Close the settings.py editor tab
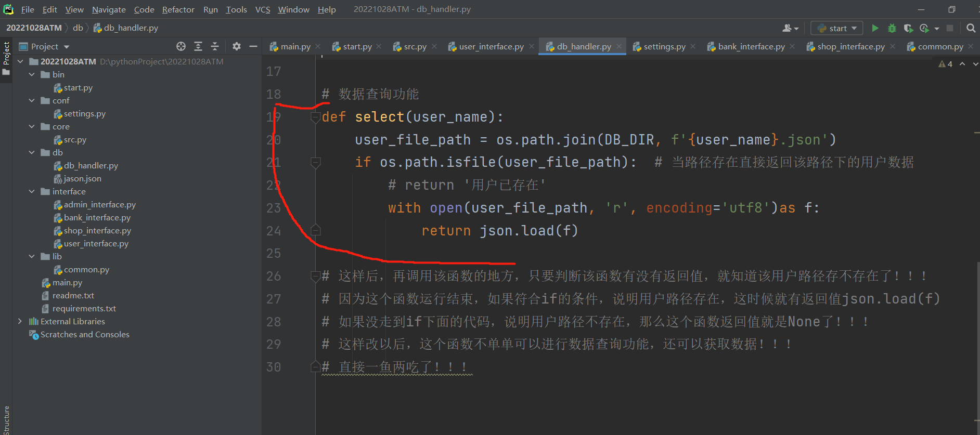Image resolution: width=980 pixels, height=435 pixels. pyautogui.click(x=693, y=46)
